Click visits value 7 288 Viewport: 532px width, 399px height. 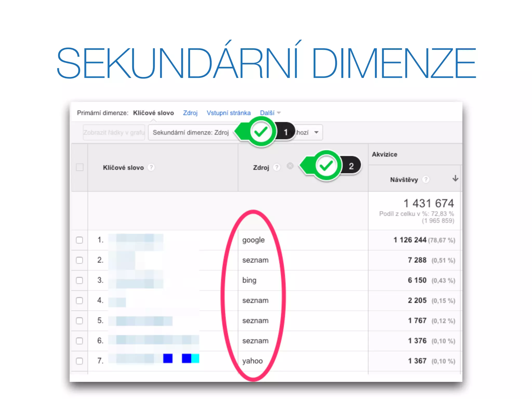tap(417, 260)
